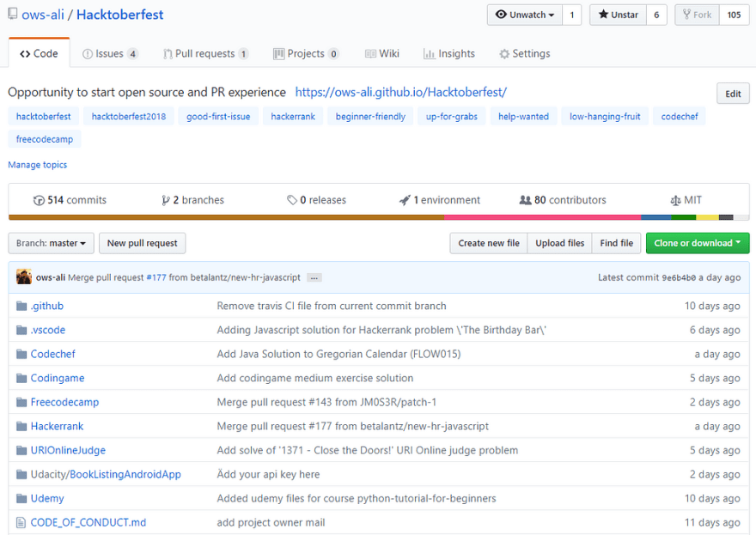Click the low-hanging-fruit topic tag
756x535 pixels.
(x=605, y=117)
